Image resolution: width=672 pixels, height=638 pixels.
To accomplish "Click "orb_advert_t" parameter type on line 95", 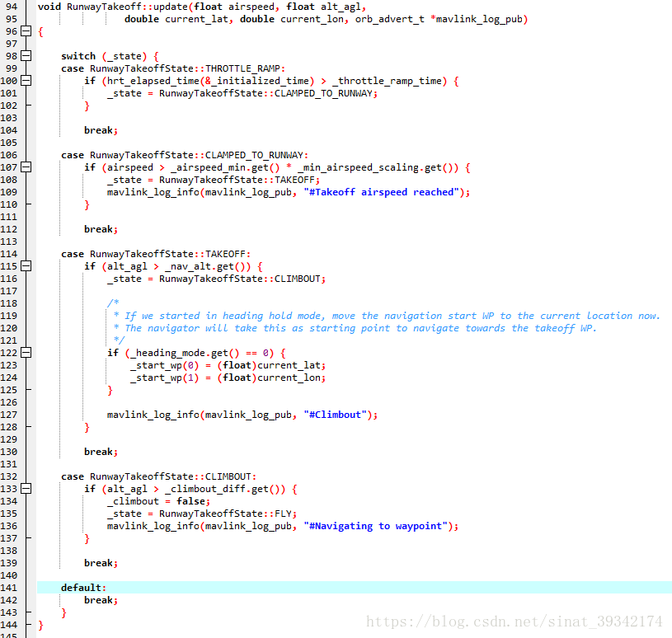I will click(x=389, y=19).
